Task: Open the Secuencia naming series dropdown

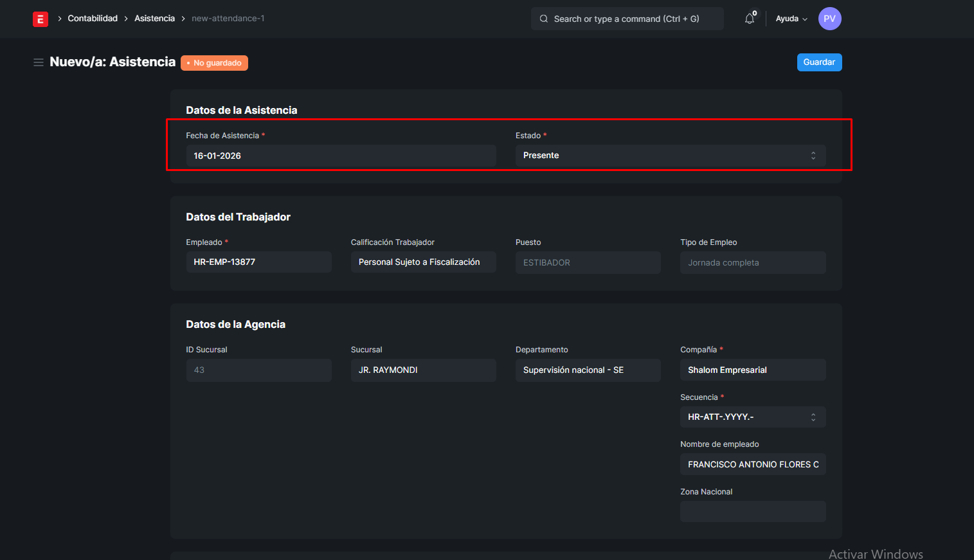Action: (x=752, y=417)
